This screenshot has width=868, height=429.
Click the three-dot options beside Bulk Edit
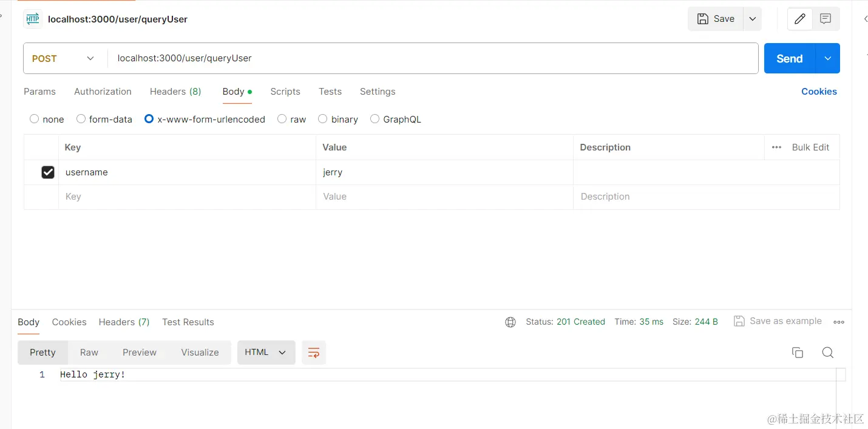tap(776, 147)
